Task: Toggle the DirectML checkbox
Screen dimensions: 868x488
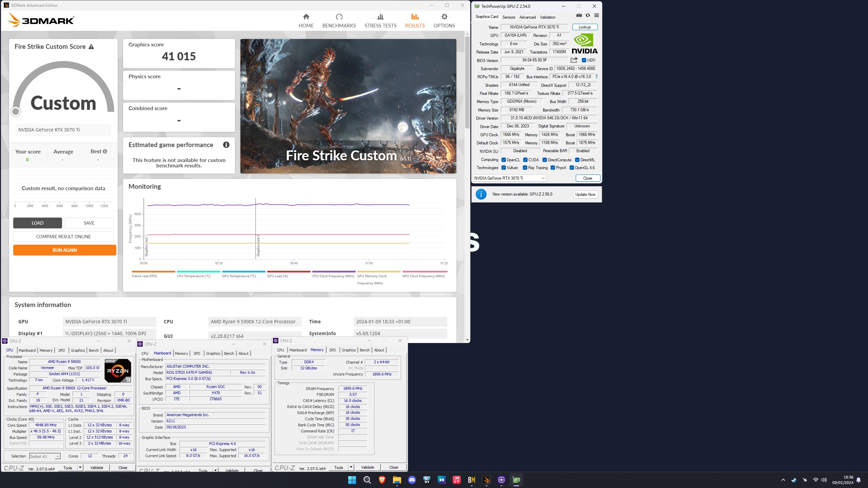Action: coord(577,160)
